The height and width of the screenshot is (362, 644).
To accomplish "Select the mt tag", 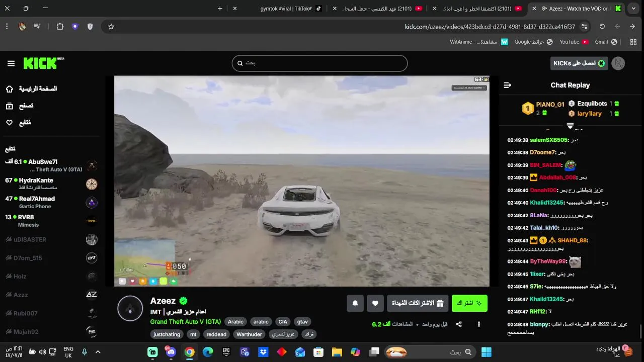I will click(x=193, y=334).
